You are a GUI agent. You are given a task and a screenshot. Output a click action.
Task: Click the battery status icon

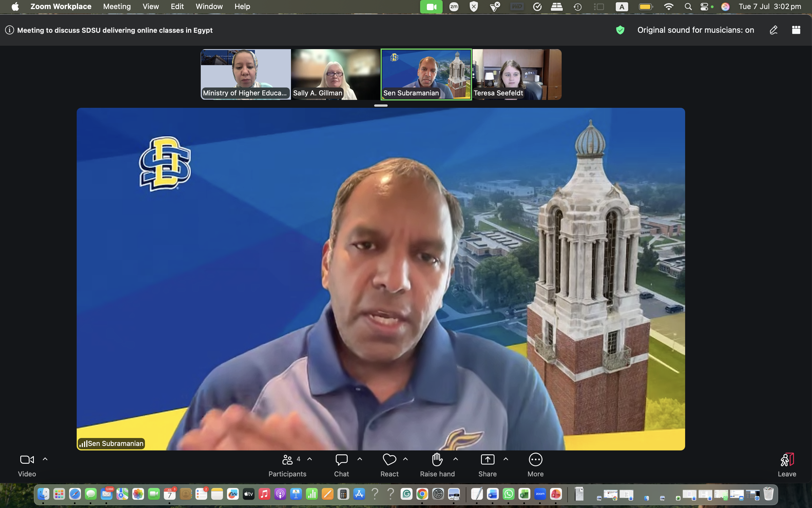point(646,7)
